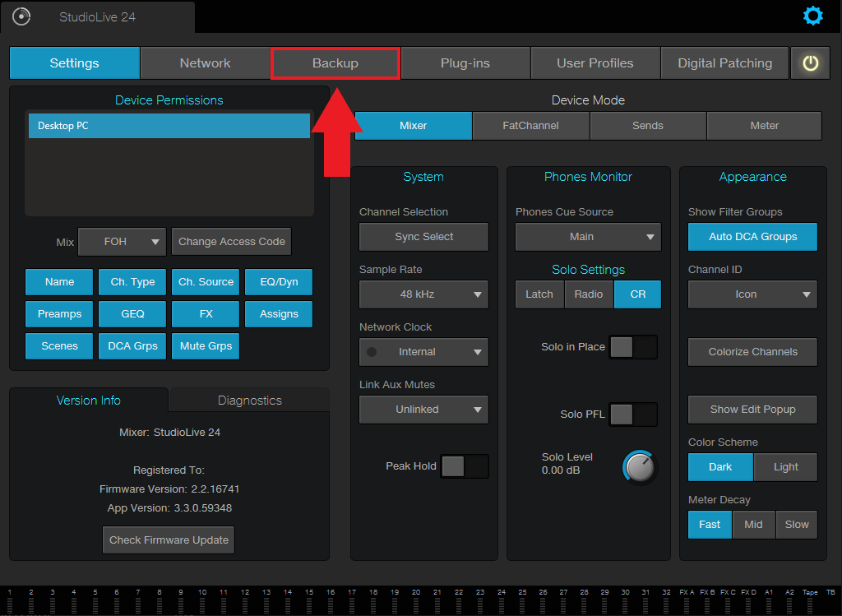Switch to the Network tab
Image resolution: width=842 pixels, height=616 pixels.
pos(205,63)
